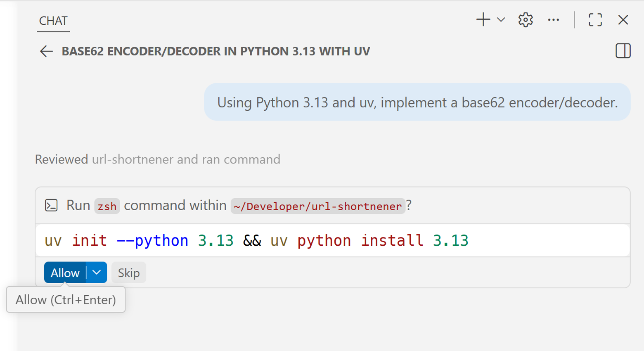Open the chat settings gear
The width and height of the screenshot is (644, 351).
[525, 19]
